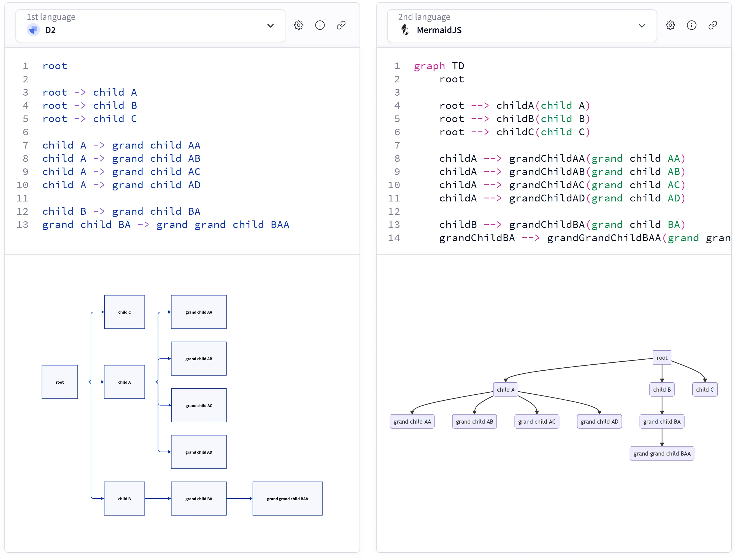Click info icon for D2 panel
737x560 pixels.
tap(320, 25)
